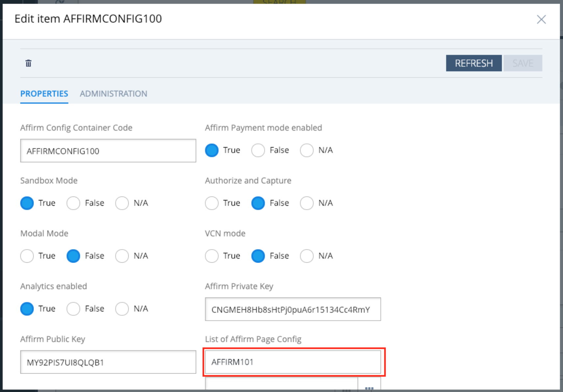Set Modal Mode to False

pyautogui.click(x=73, y=256)
